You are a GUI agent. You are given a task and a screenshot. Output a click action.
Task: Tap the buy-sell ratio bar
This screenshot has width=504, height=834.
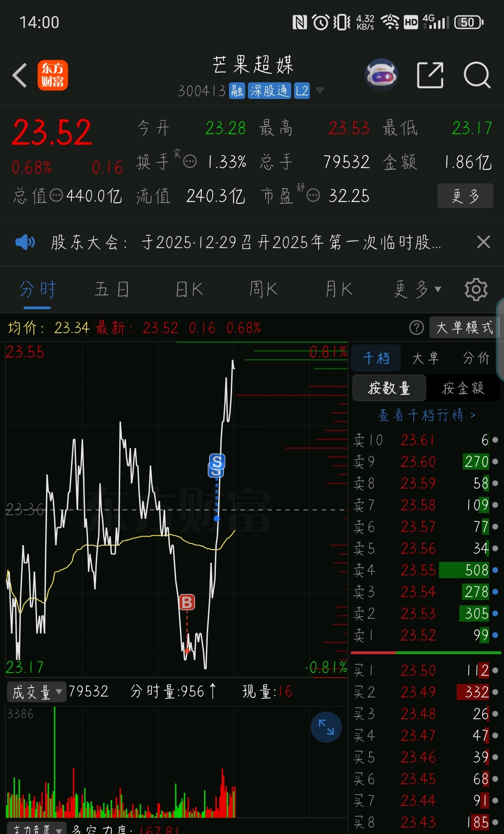click(x=426, y=653)
